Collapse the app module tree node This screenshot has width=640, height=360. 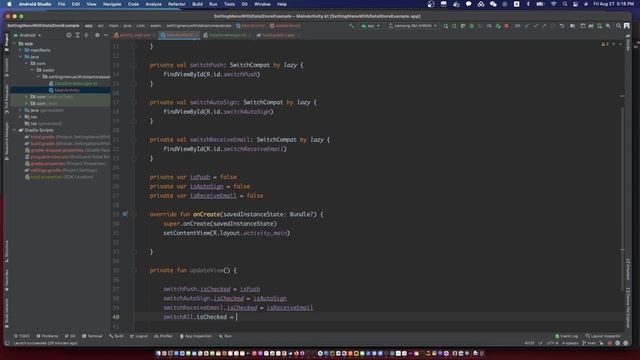pyautogui.click(x=15, y=43)
